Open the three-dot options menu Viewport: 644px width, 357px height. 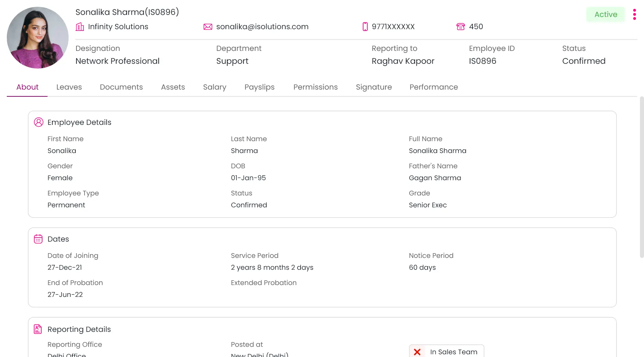tap(634, 14)
